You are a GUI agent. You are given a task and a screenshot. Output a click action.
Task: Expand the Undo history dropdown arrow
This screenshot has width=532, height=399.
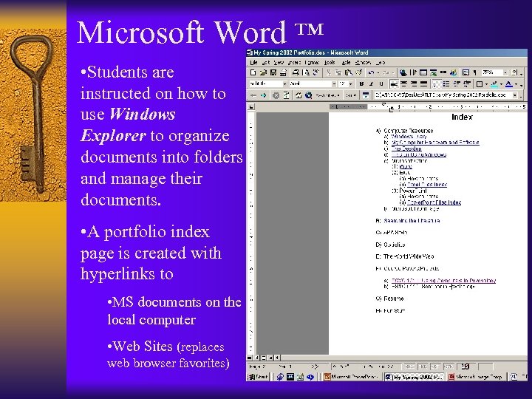[378, 72]
